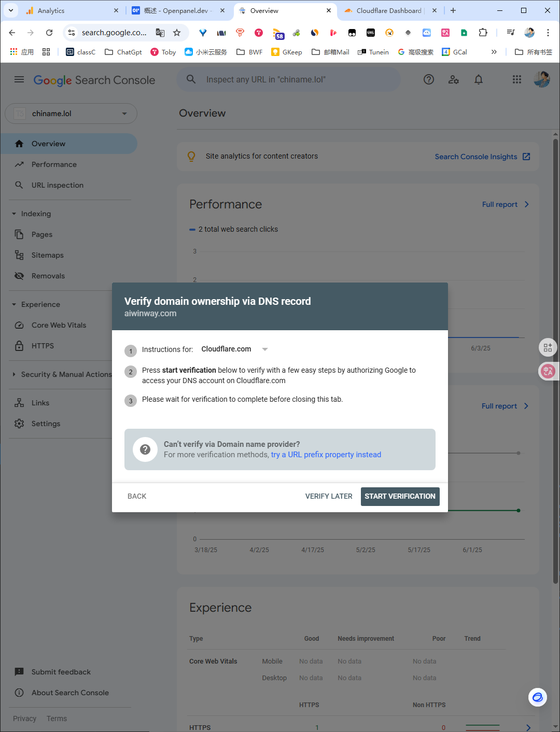Click the Submit feedback icon

[x=19, y=672]
